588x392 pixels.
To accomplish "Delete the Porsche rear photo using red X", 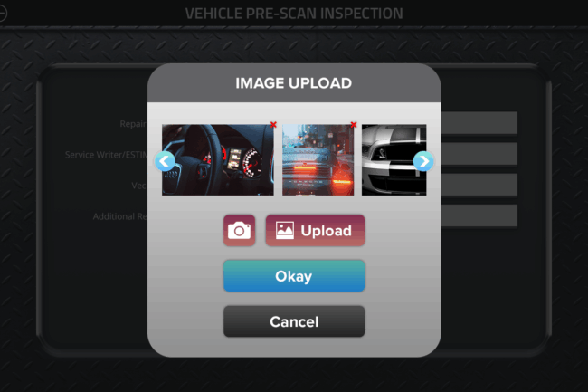I will tap(353, 125).
